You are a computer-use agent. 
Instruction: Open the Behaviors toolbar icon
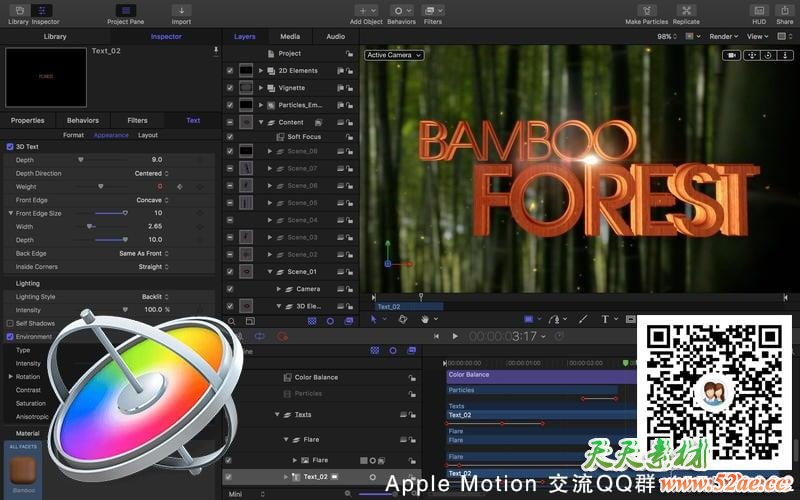coord(401,10)
